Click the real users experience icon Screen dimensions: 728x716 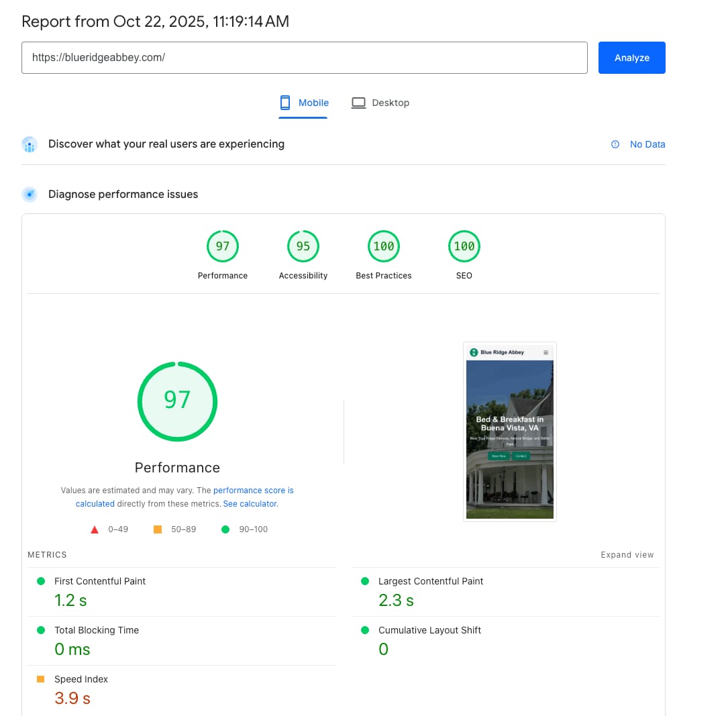pyautogui.click(x=30, y=144)
